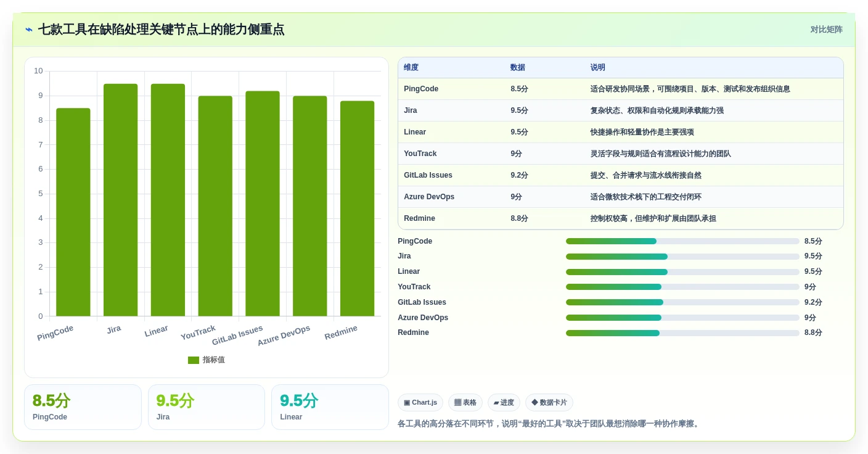This screenshot has height=454, width=868.
Task: Click the chart panel title text
Action: coord(161,30)
